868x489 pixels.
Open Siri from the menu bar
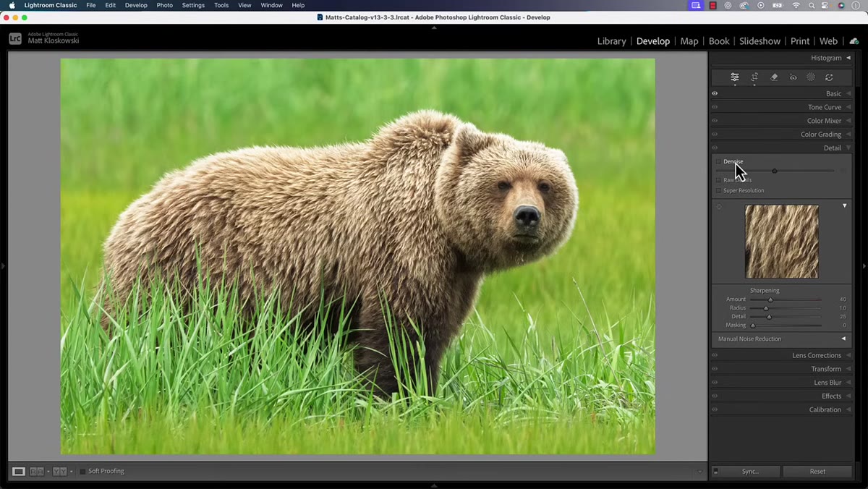tap(841, 5)
